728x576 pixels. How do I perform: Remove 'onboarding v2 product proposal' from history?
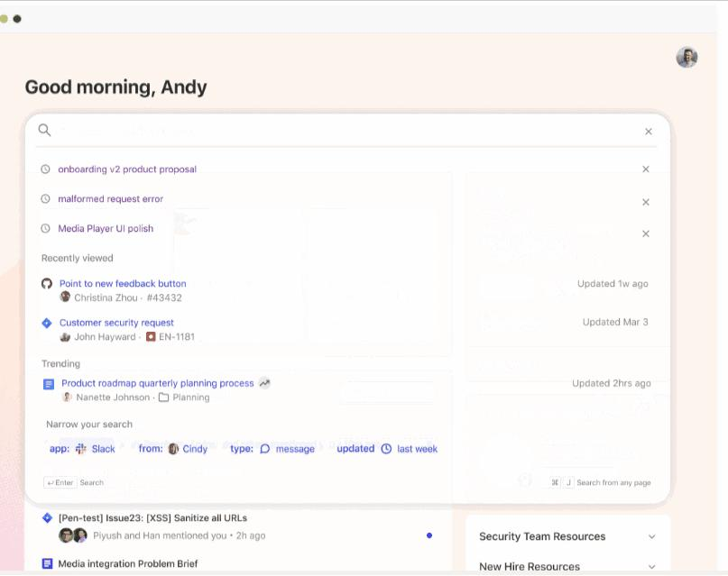646,169
